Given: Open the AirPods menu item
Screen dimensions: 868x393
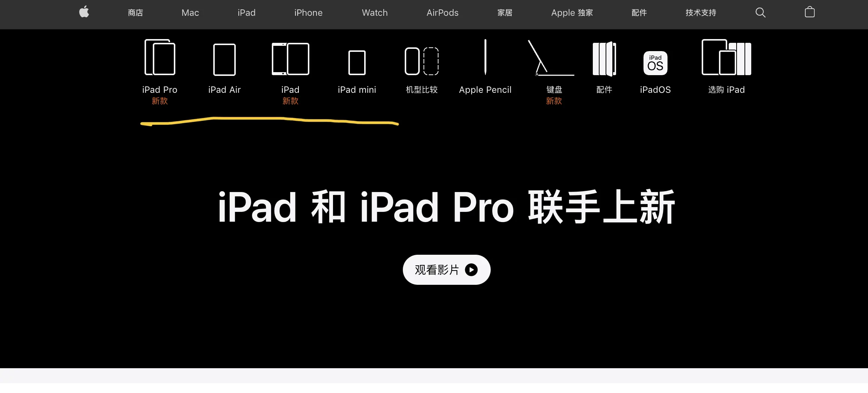Looking at the screenshot, I should 443,13.
